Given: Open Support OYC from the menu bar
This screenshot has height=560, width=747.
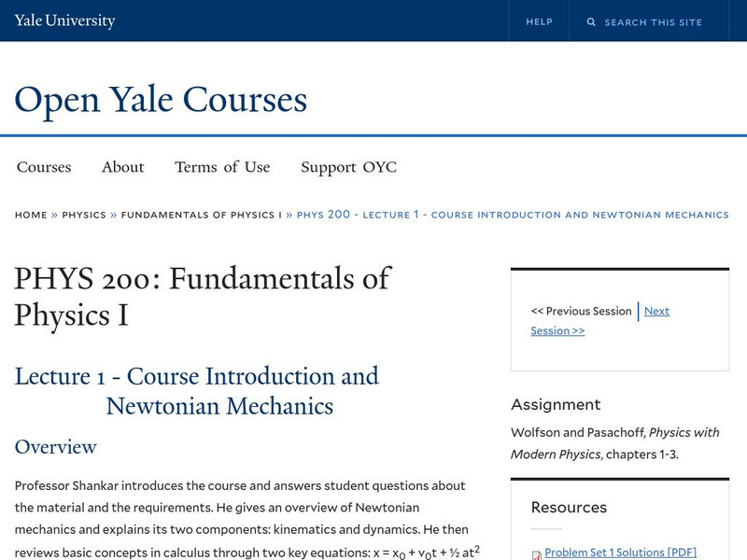Looking at the screenshot, I should click(348, 167).
